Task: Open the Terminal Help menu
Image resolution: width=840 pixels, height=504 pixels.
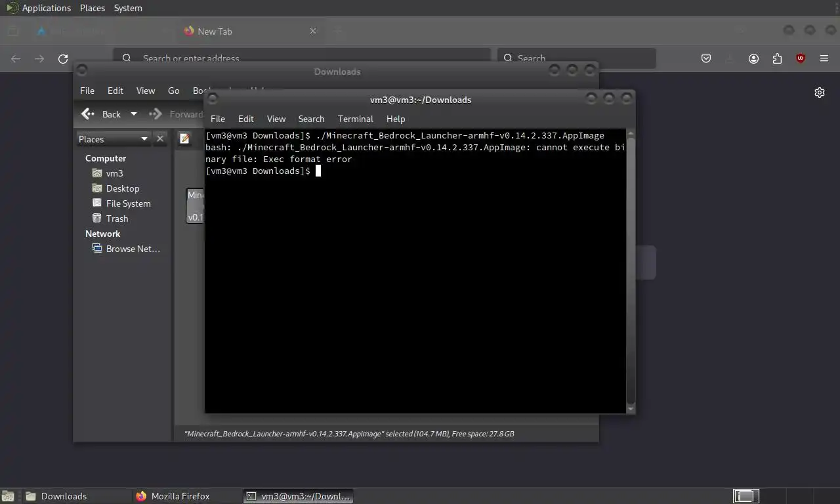Action: pos(396,119)
